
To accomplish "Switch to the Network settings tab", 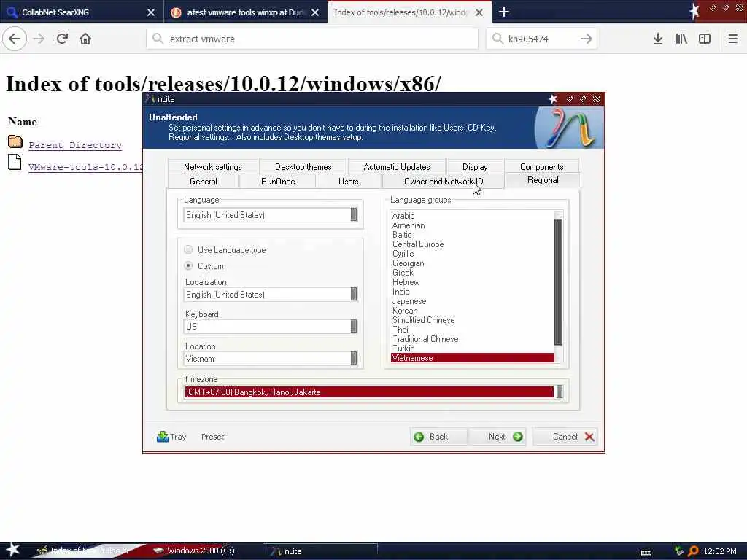I will point(212,167).
